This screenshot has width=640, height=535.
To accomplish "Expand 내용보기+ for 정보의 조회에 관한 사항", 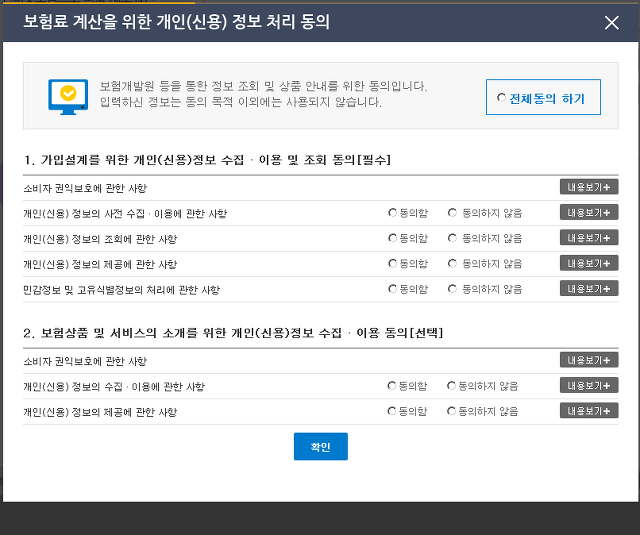I will (x=589, y=238).
